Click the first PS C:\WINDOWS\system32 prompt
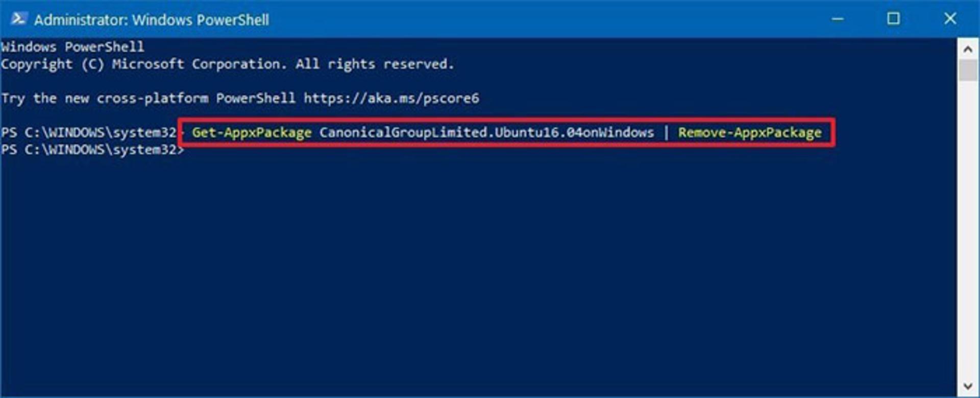Image resolution: width=980 pixels, height=398 pixels. point(89,132)
